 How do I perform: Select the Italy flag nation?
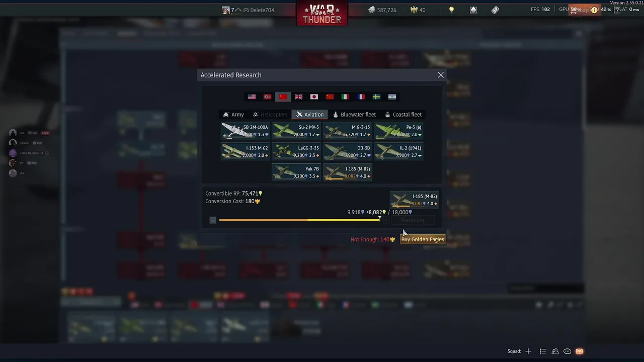click(x=346, y=97)
